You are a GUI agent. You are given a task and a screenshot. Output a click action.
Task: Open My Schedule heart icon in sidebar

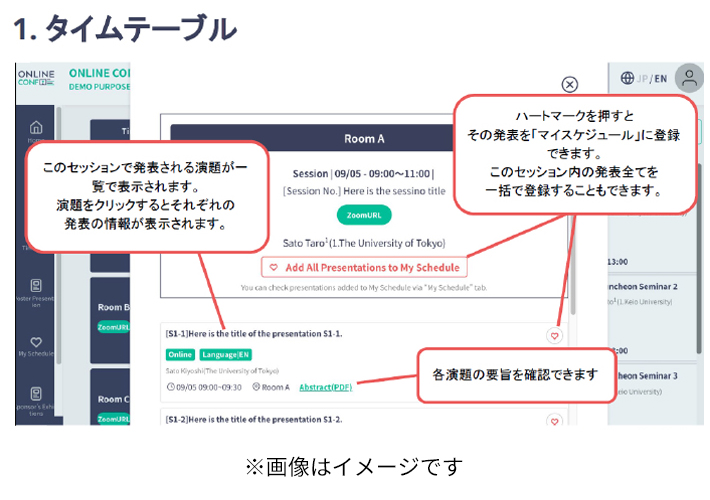pyautogui.click(x=36, y=342)
